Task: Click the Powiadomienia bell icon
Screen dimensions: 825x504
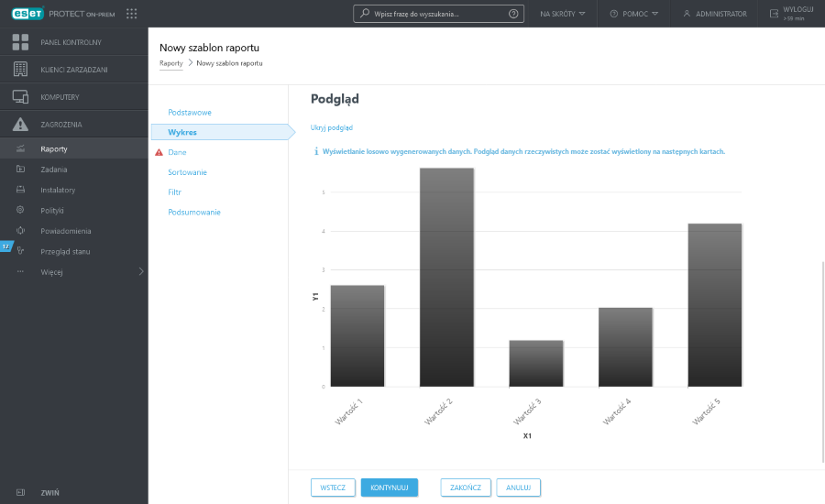Action: (x=20, y=230)
